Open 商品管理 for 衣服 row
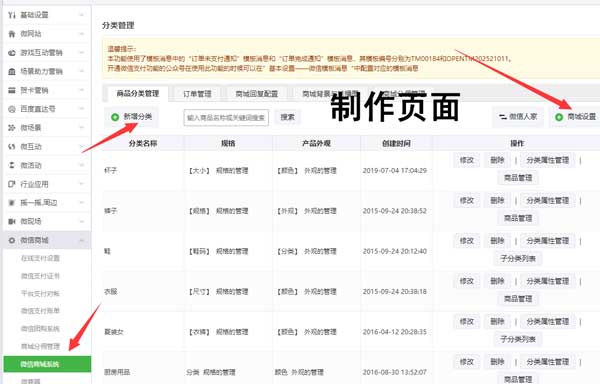This screenshot has width=600, height=384. click(518, 299)
